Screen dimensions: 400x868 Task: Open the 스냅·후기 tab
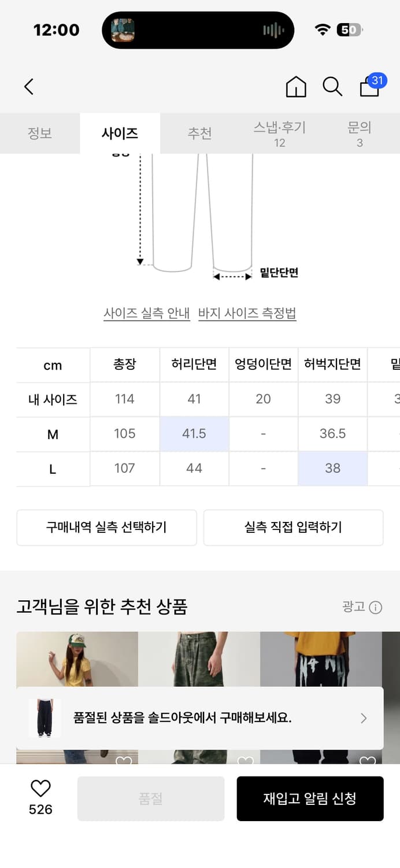280,133
